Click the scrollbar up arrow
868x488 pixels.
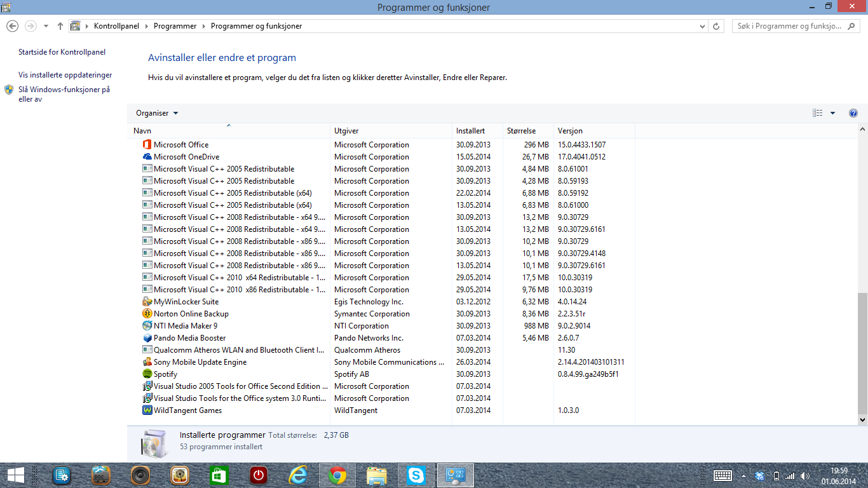coord(862,130)
